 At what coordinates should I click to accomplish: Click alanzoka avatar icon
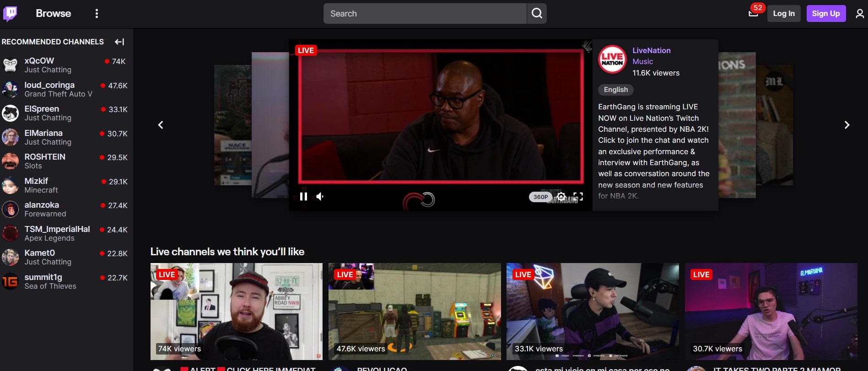[10, 209]
